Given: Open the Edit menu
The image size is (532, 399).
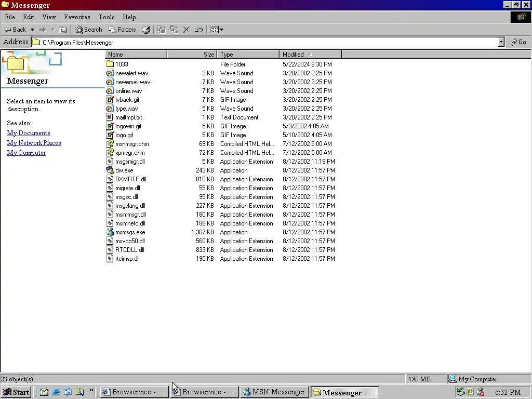Looking at the screenshot, I should pos(29,17).
